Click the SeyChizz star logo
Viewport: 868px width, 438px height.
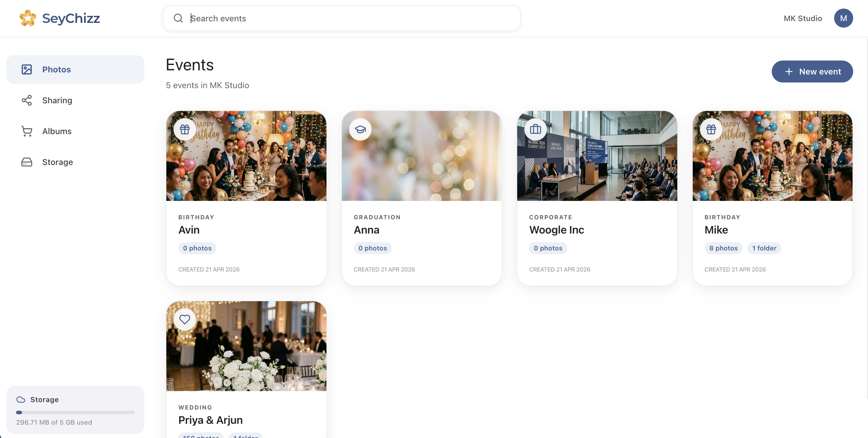pos(28,18)
